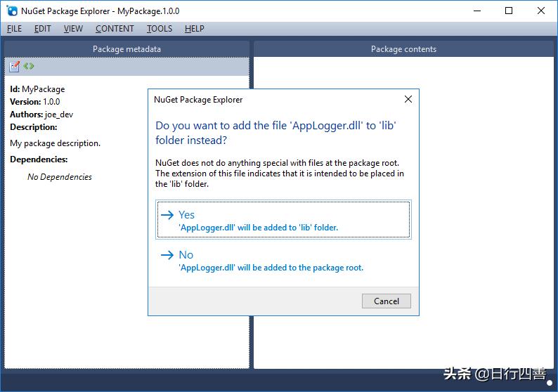
Task: Open the VIEW menu
Action: [73, 29]
